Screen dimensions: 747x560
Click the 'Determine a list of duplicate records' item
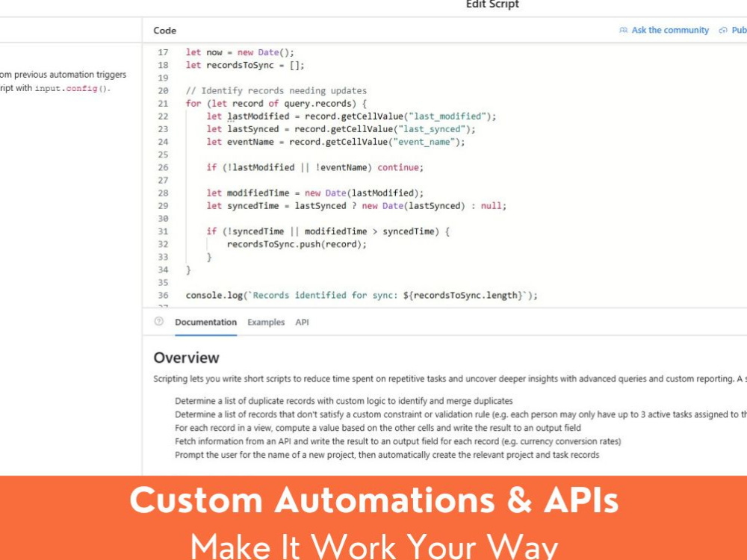click(x=344, y=401)
